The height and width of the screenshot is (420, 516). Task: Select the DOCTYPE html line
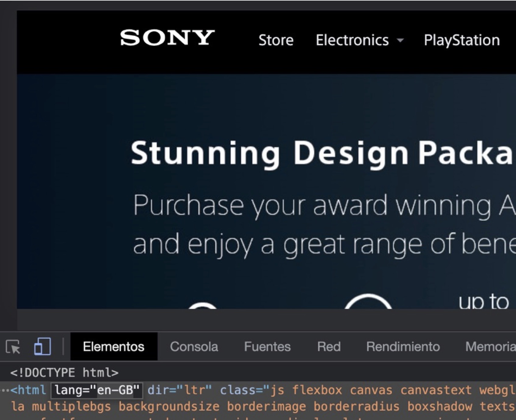coord(64,372)
